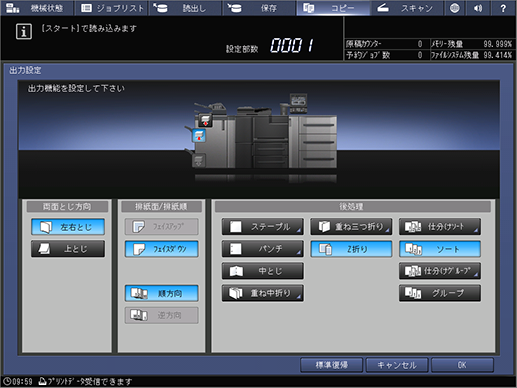
Task: Open help with the question mark icon
Action: pyautogui.click(x=503, y=8)
